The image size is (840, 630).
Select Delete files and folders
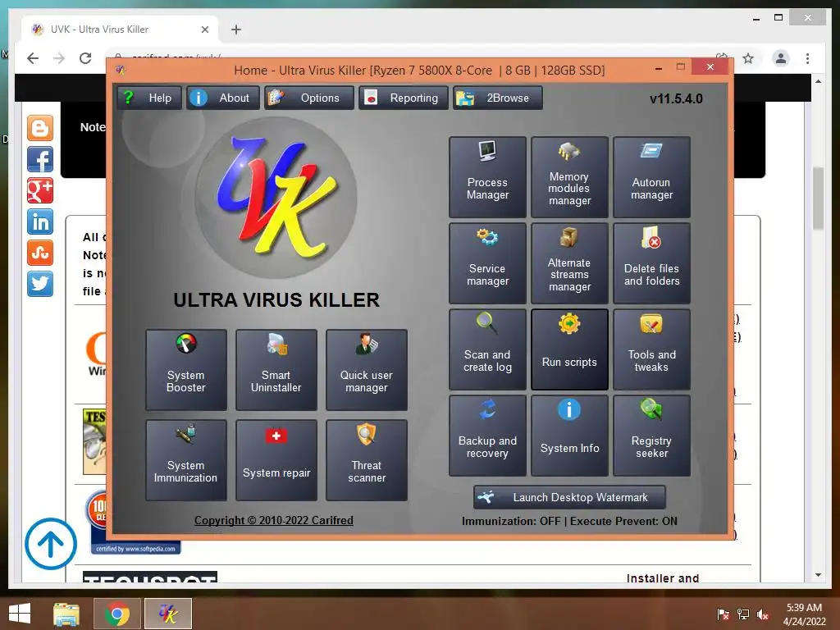(651, 263)
